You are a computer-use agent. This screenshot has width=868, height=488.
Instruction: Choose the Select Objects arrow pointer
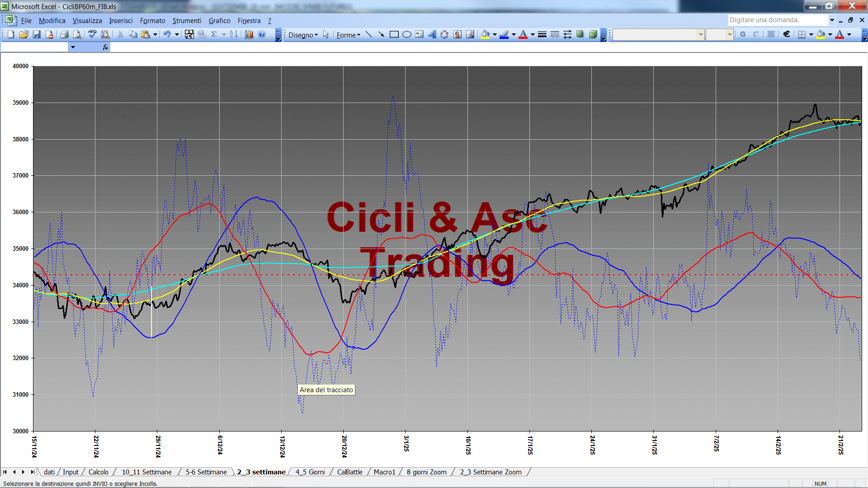326,35
